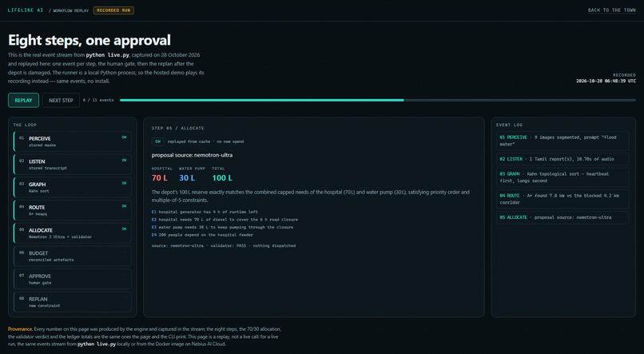Open event log entry 05 ALLOCATE
The width and height of the screenshot is (644, 354).
coord(563,217)
